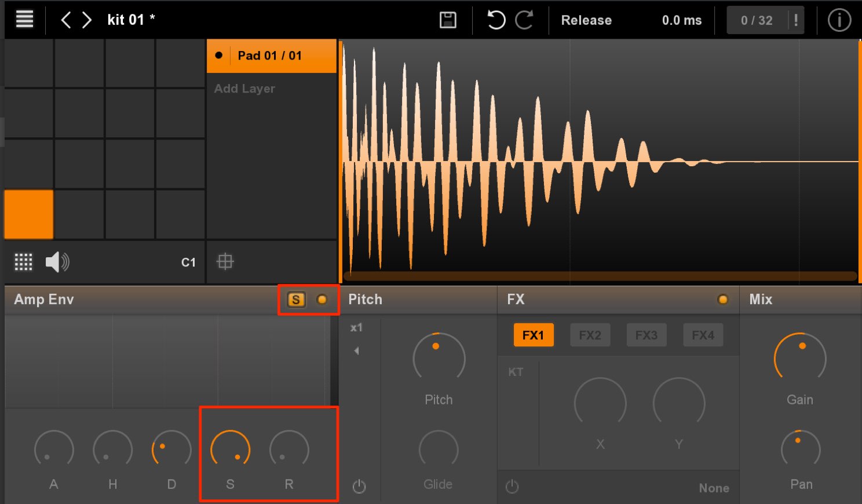Image resolution: width=862 pixels, height=504 pixels.
Task: Toggle the Amp Env S button
Action: pyautogui.click(x=296, y=300)
